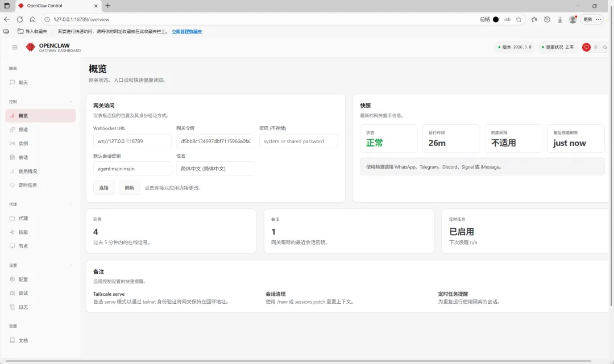Open the downloads icon
Viewport: 614px width, 364px height.
(560, 19)
